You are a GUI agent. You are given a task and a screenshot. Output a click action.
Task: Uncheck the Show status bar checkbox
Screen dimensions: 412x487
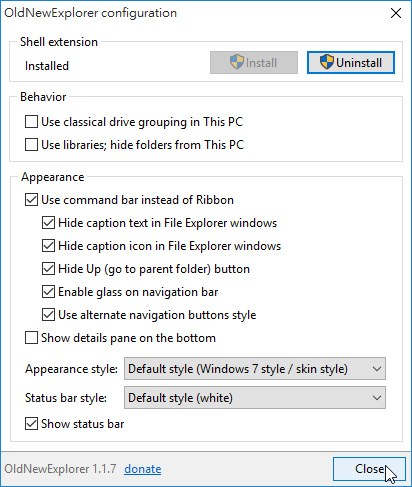[x=31, y=424]
